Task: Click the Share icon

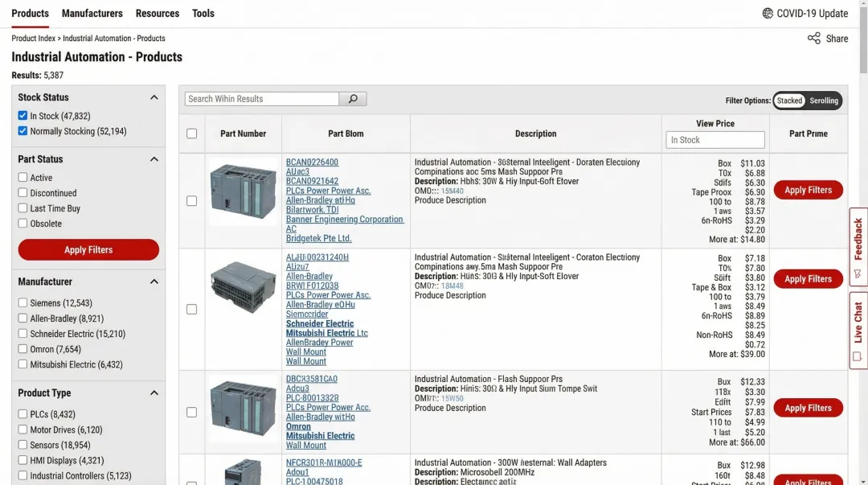Action: [814, 39]
